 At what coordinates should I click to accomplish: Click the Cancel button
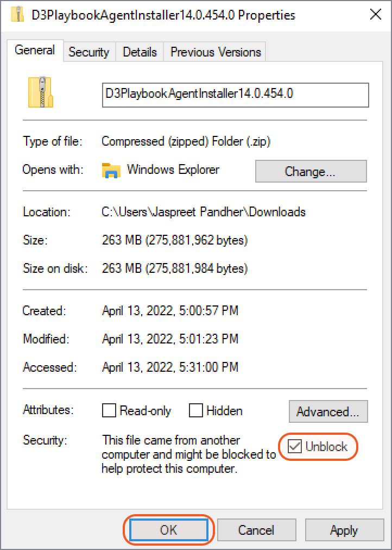(256, 530)
